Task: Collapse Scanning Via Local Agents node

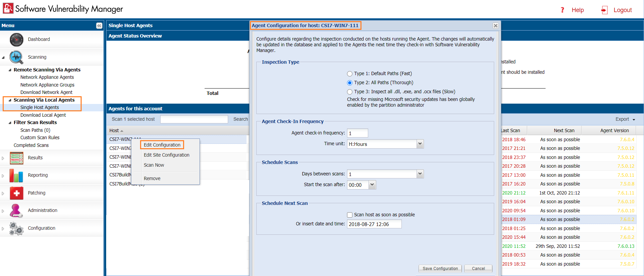Action: pyautogui.click(x=10, y=100)
